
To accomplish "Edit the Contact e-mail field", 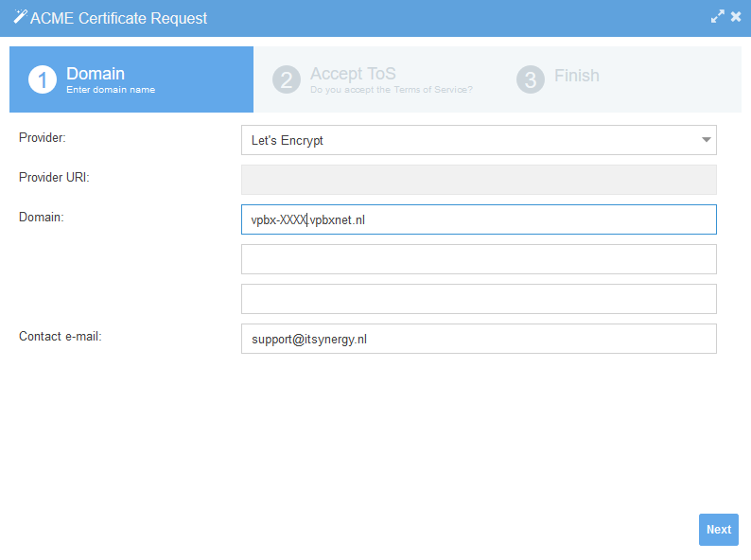I will [479, 339].
